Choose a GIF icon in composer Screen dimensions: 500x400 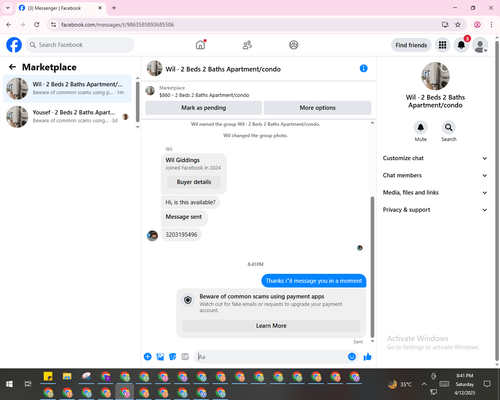pyautogui.click(x=185, y=357)
